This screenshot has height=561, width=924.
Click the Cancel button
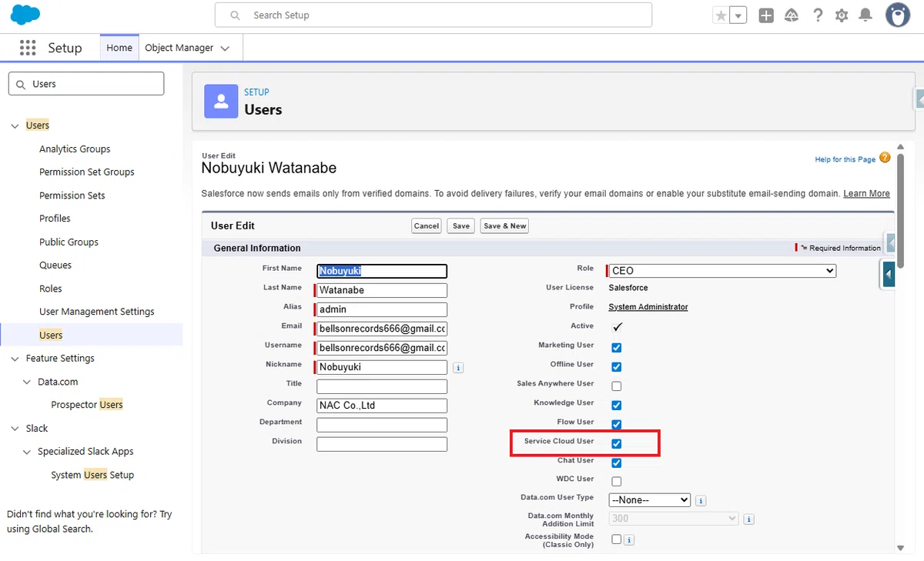click(x=427, y=226)
